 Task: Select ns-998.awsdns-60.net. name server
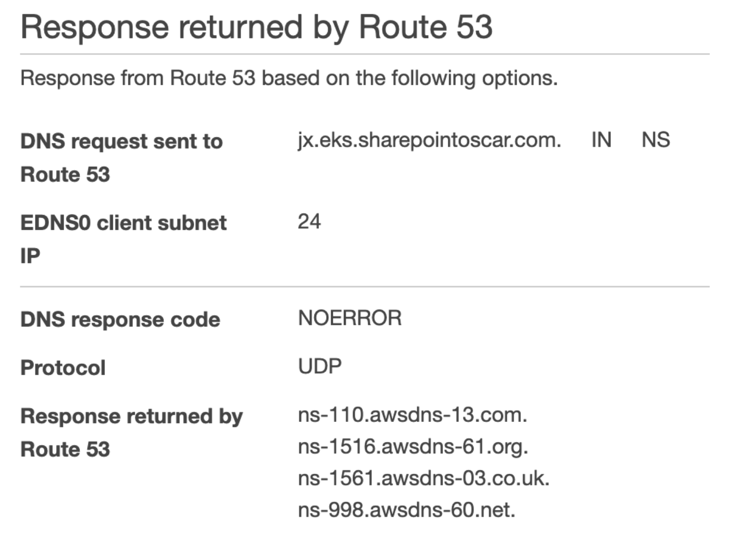406,510
